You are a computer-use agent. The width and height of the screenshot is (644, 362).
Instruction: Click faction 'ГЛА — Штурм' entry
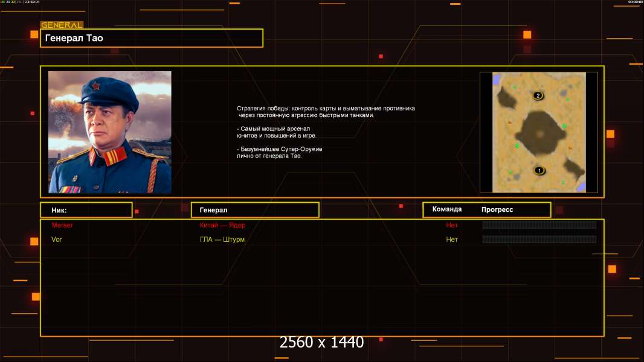pyautogui.click(x=222, y=240)
